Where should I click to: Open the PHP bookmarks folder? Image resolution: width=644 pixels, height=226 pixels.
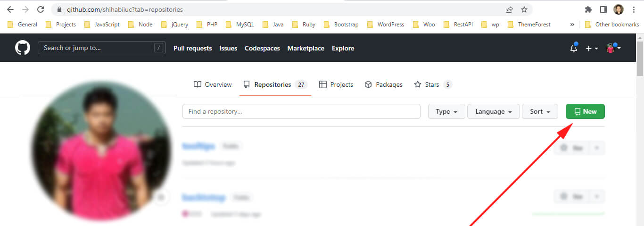207,24
